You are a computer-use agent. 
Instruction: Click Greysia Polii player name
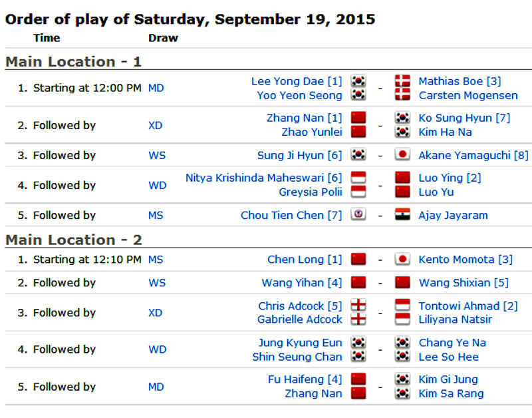click(310, 192)
